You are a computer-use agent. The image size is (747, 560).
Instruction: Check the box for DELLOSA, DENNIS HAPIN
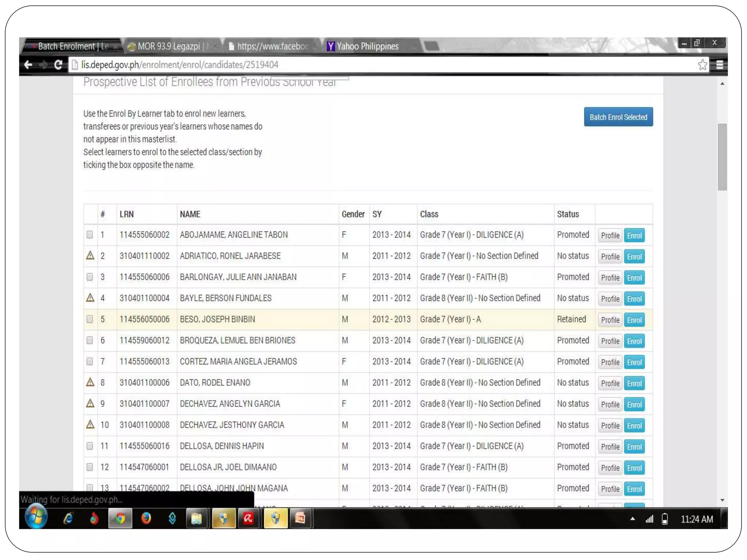click(x=90, y=446)
